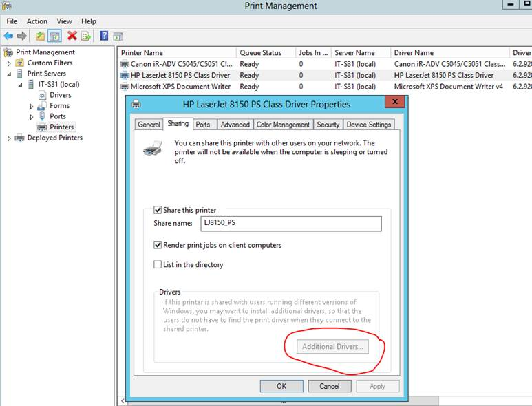Sort by Jobs In column header

[x=313, y=53]
